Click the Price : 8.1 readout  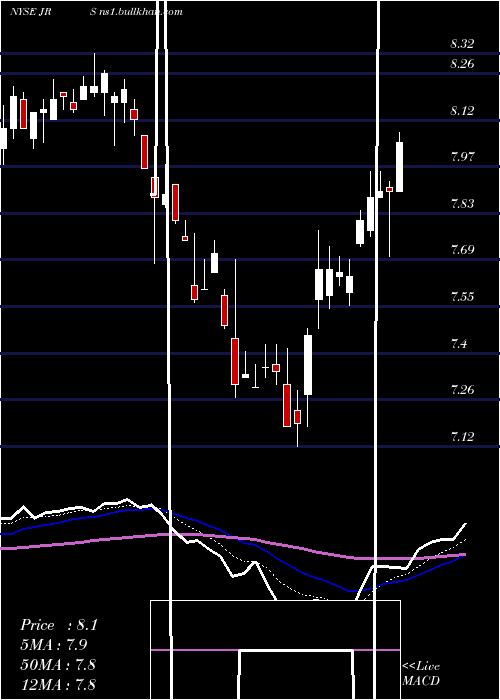click(x=58, y=625)
